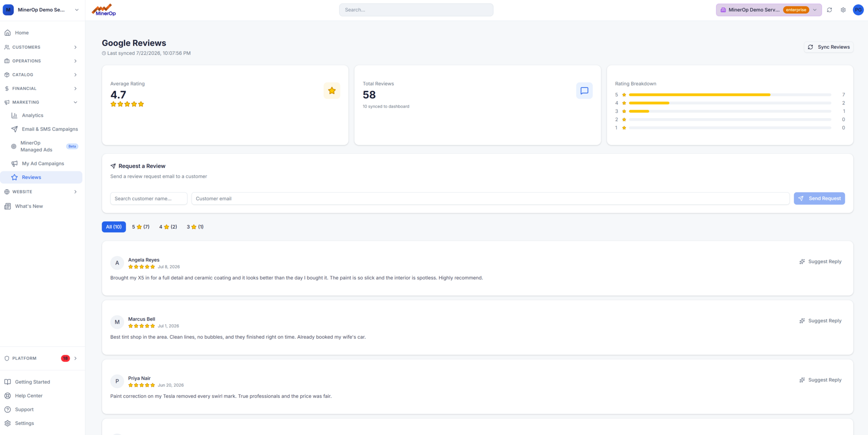Click the My Ad Campaigns megaphone icon
This screenshot has height=435, width=868.
pos(14,164)
